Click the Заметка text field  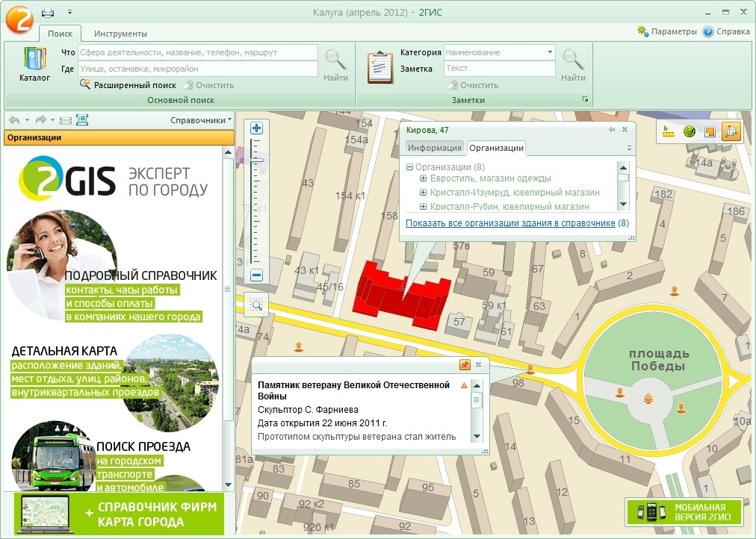click(499, 68)
